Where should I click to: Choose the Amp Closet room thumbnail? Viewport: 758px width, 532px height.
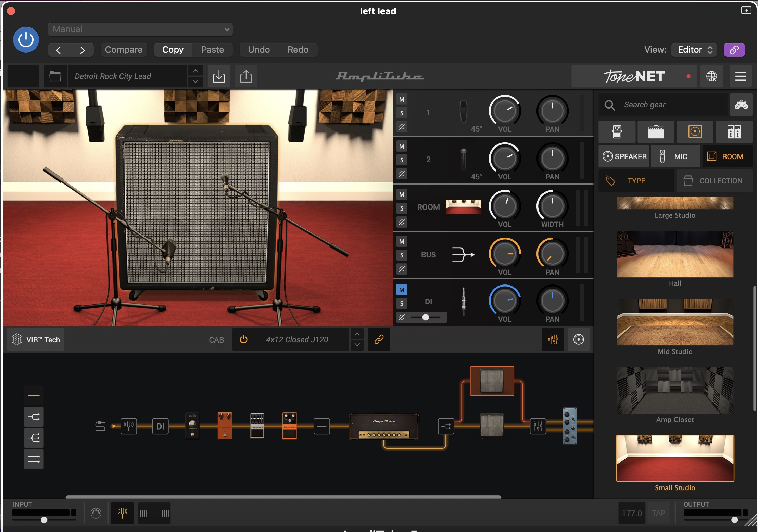pyautogui.click(x=675, y=390)
